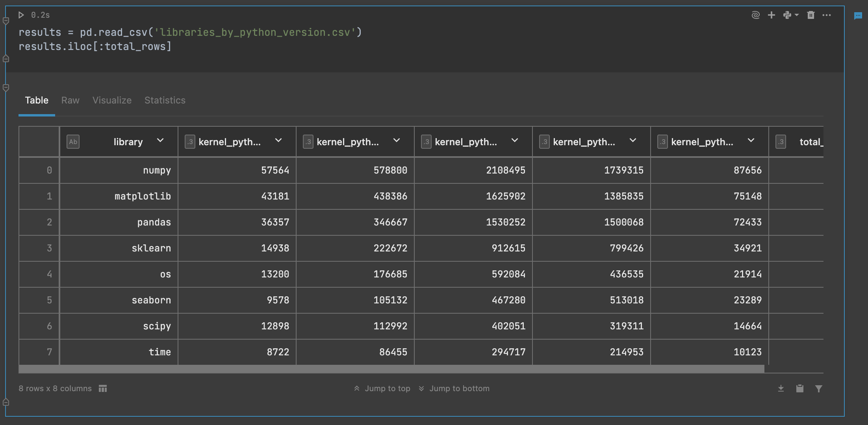Viewport: 868px width, 425px height.
Task: Switch to the Raw tab
Action: pyautogui.click(x=70, y=100)
